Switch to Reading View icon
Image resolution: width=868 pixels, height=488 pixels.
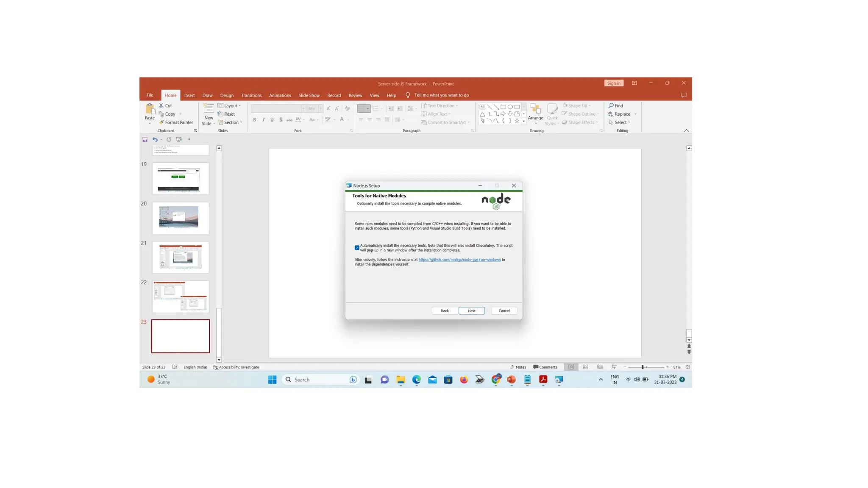tap(600, 367)
